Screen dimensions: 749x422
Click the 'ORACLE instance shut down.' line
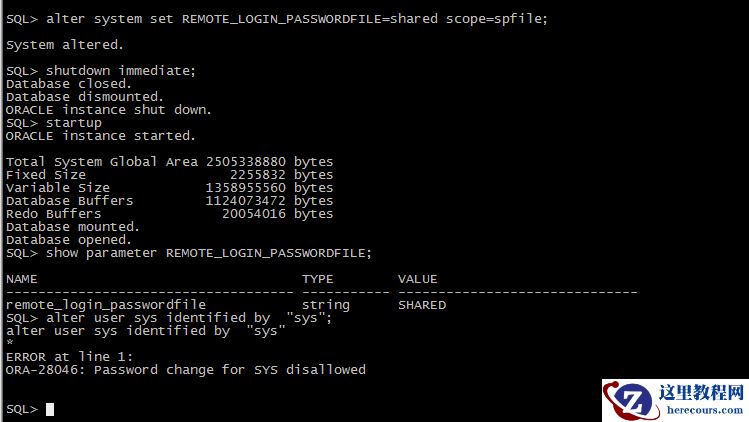(x=109, y=110)
